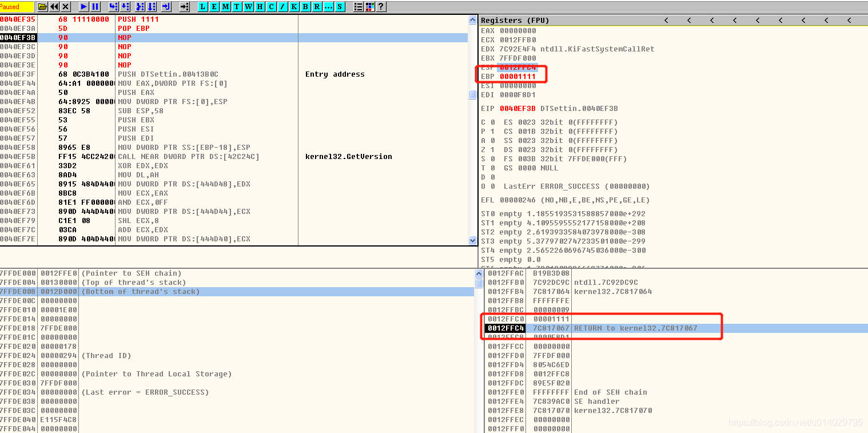Image resolution: width=868 pixels, height=433 pixels.
Task: Toggle the Z flag value
Action: click(492, 150)
